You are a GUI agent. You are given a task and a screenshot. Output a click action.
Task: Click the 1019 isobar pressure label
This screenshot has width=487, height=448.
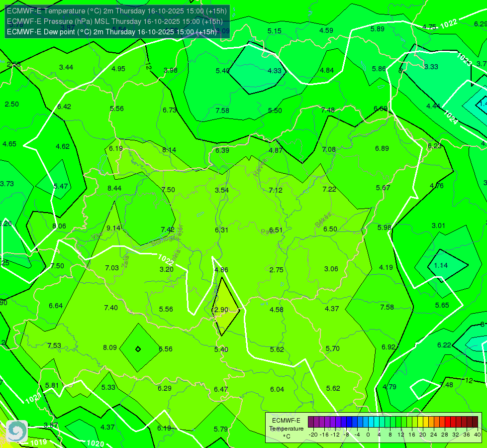pos(39,442)
